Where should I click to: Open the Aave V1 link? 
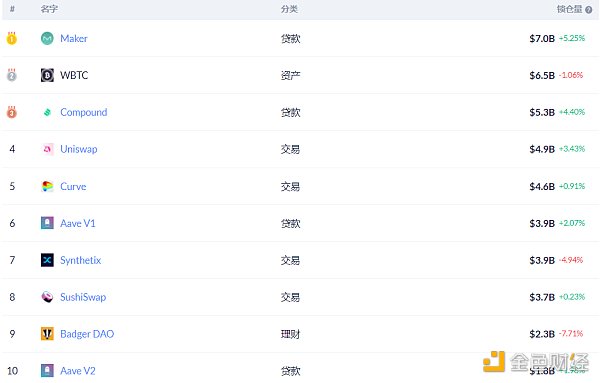78,223
